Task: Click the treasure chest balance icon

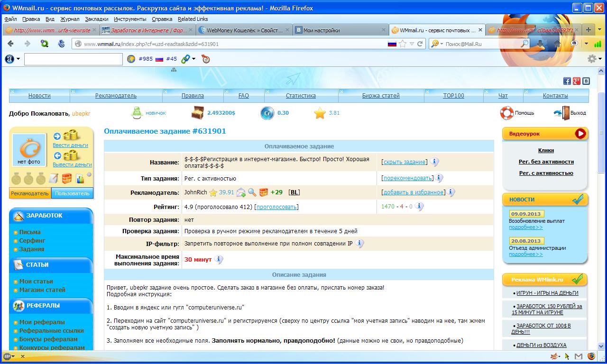Action: pyautogui.click(x=197, y=113)
